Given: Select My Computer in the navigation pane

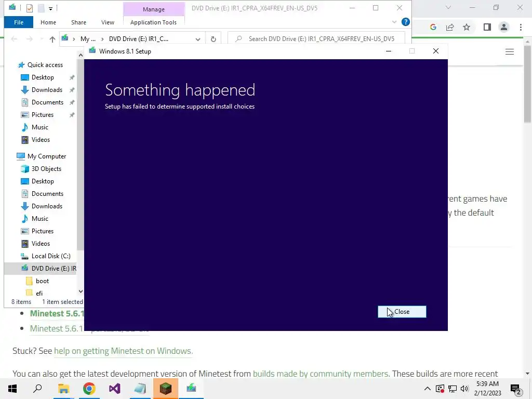Looking at the screenshot, I should [46, 156].
